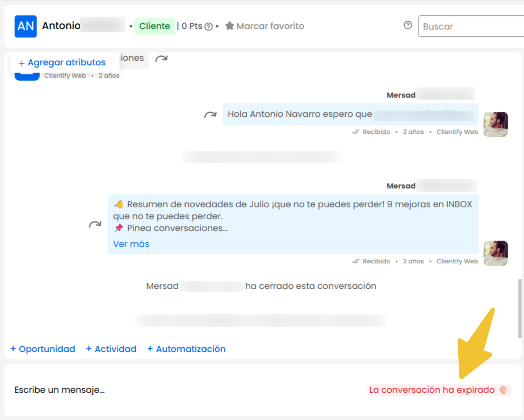
Task: Click the Cliente status badge
Action: 154,26
